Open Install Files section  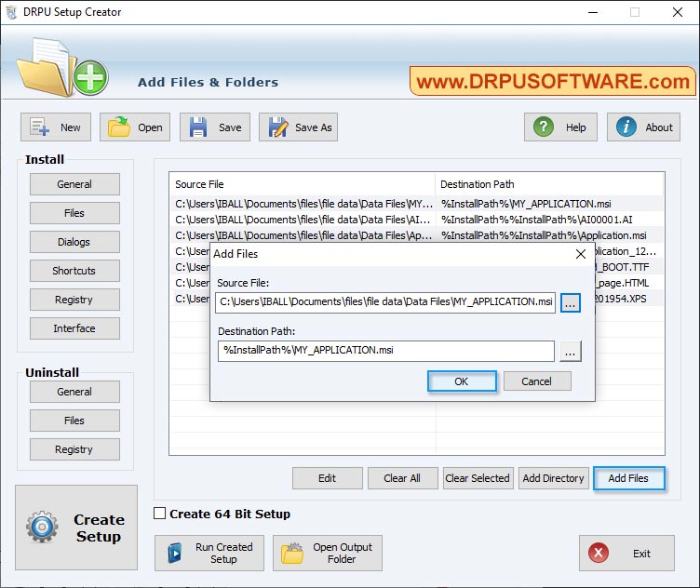point(74,213)
